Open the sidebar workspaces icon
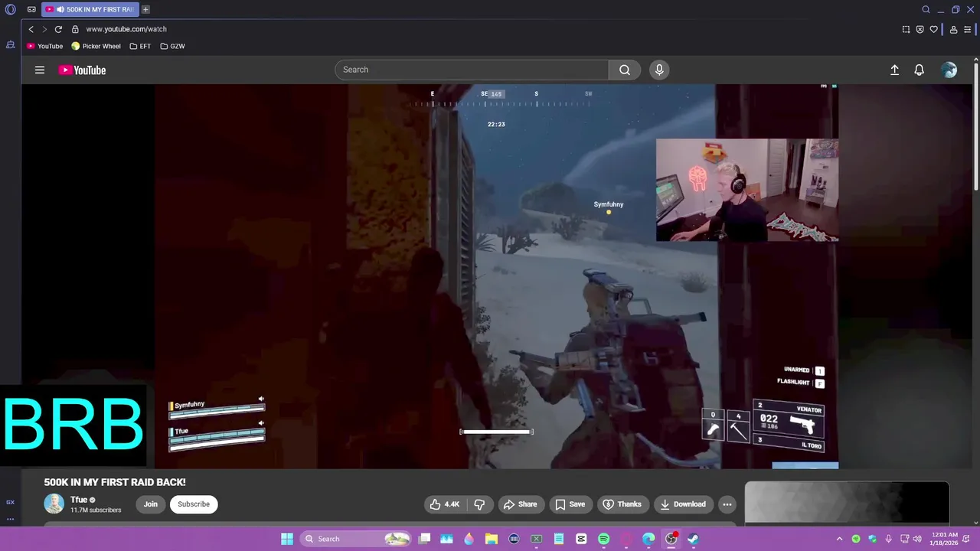Screen dimensions: 980x551 click(11, 45)
